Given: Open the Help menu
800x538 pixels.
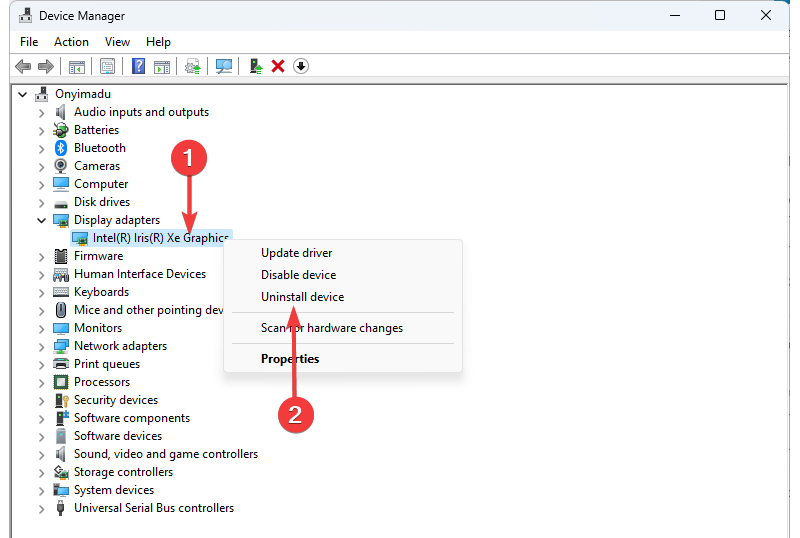Looking at the screenshot, I should tap(158, 42).
